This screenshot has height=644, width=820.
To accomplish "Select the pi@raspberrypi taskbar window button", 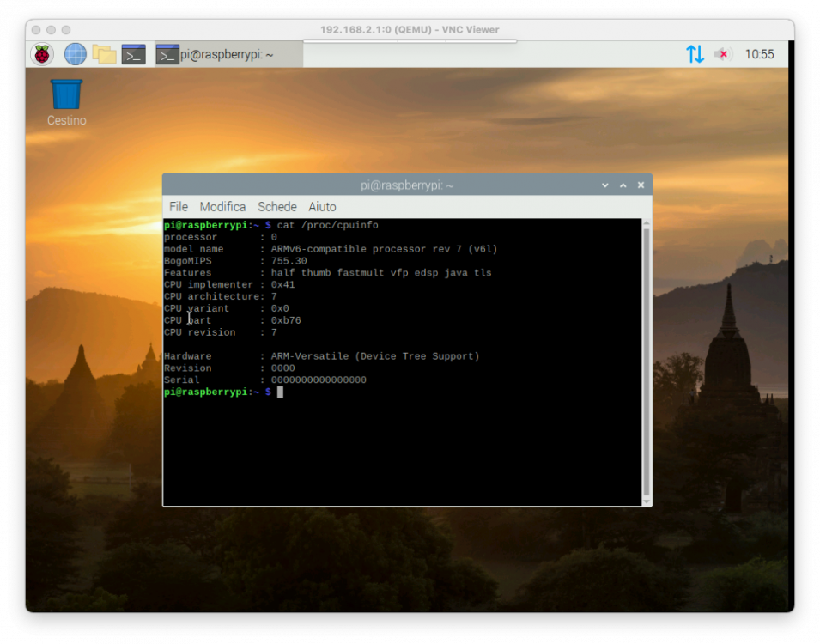I will point(228,54).
